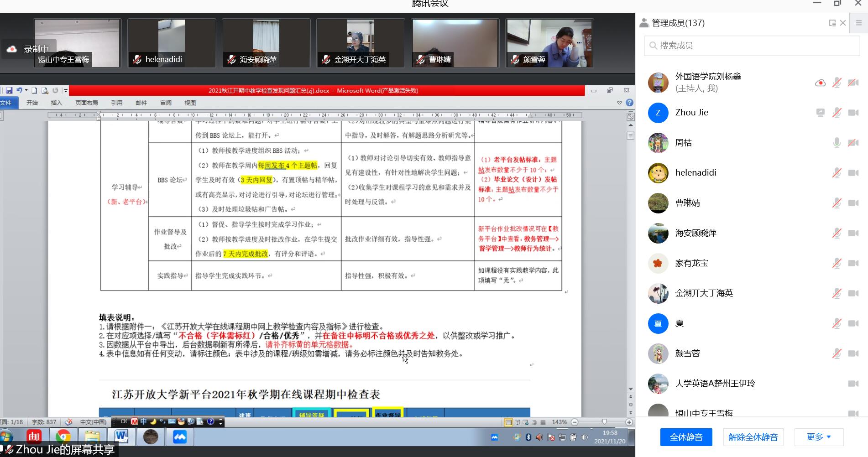The image size is (868, 457).
Task: Pop out the member management panel
Action: 832,23
